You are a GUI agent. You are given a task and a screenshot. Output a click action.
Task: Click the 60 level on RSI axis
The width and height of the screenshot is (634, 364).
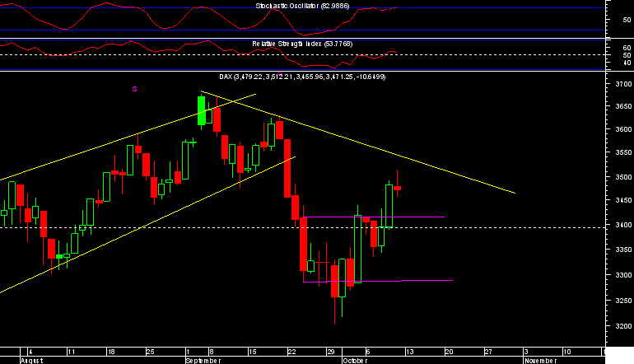click(x=627, y=48)
